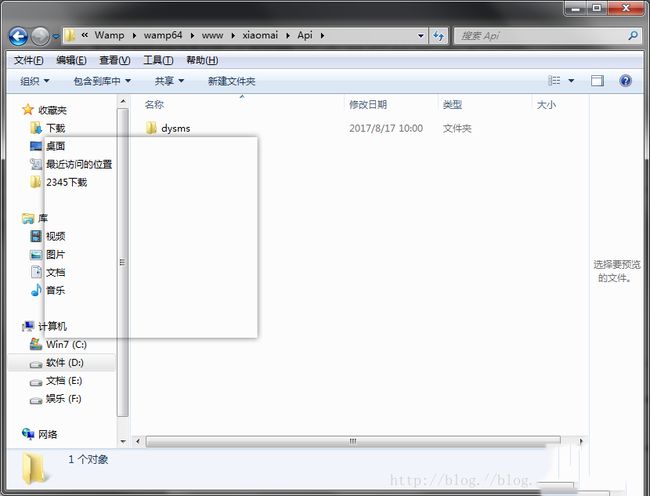Screen dimensions: 650x496
Task: Open 桌面 in favorites
Action: point(56,146)
